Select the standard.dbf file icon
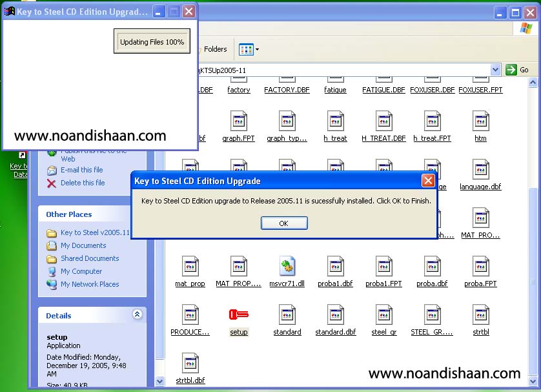The width and height of the screenshot is (541, 392). (x=336, y=315)
